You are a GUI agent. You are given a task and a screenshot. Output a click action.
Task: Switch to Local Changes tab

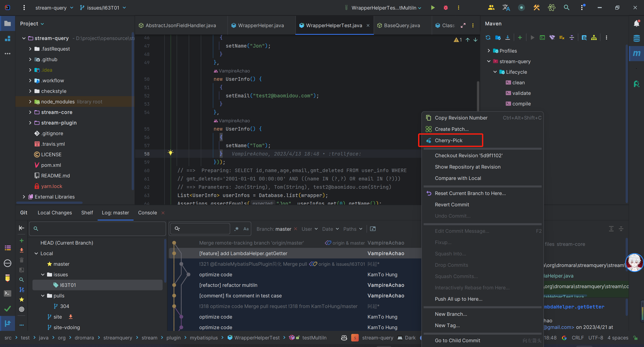click(55, 213)
